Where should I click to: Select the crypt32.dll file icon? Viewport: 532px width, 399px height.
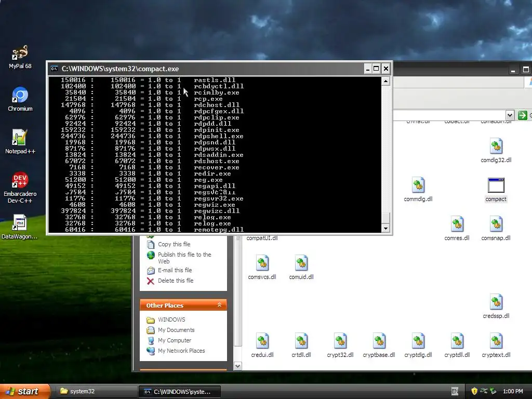point(340,345)
